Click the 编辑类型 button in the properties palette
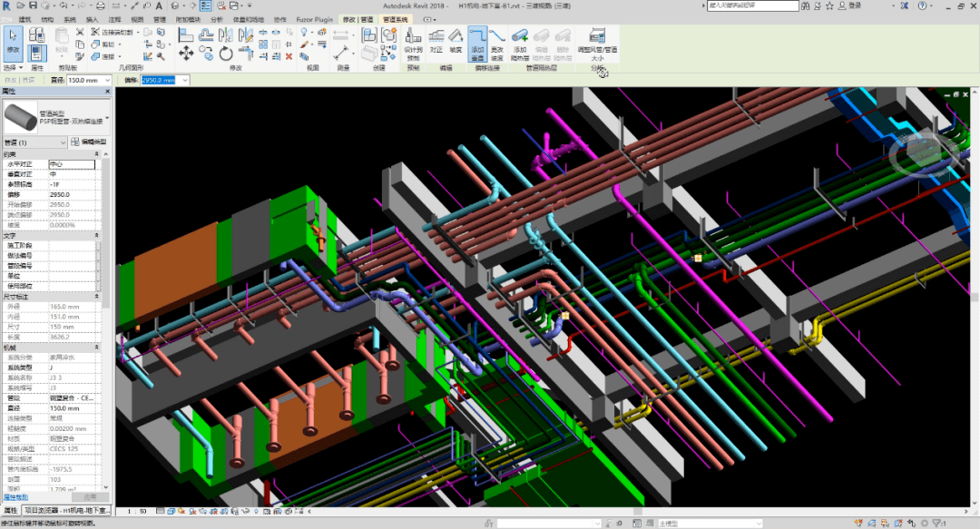The width and height of the screenshot is (980, 529). point(93,142)
